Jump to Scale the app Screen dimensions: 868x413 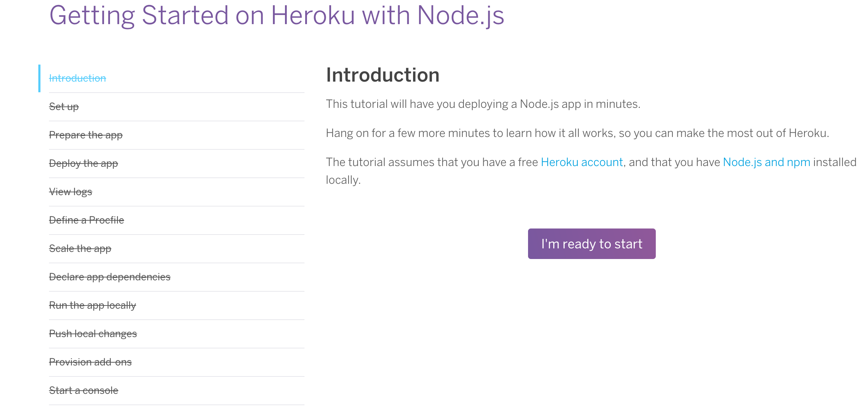80,248
